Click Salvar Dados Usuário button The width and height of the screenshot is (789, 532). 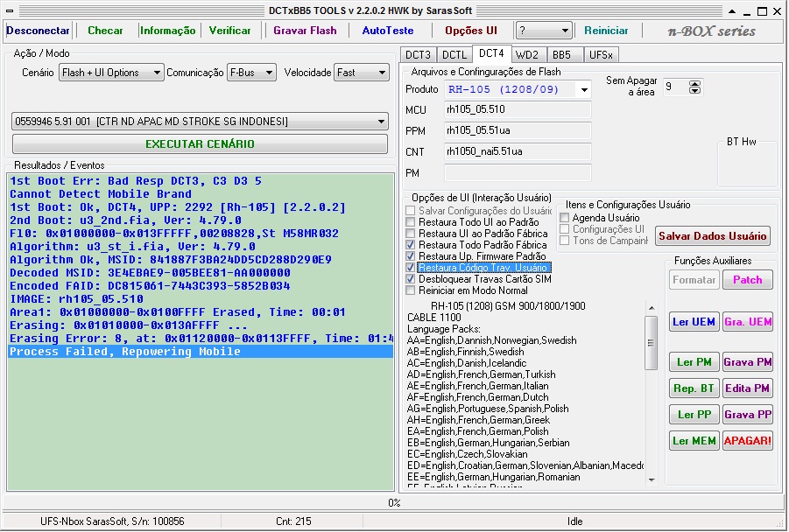(713, 236)
